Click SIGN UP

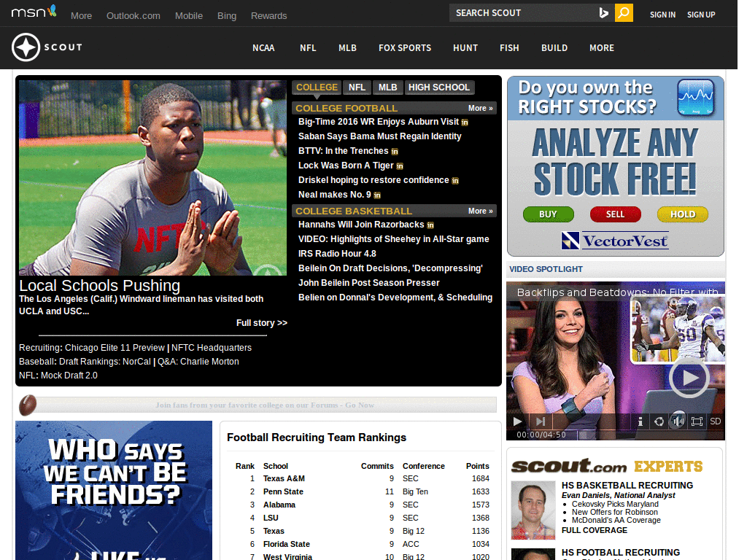[701, 15]
